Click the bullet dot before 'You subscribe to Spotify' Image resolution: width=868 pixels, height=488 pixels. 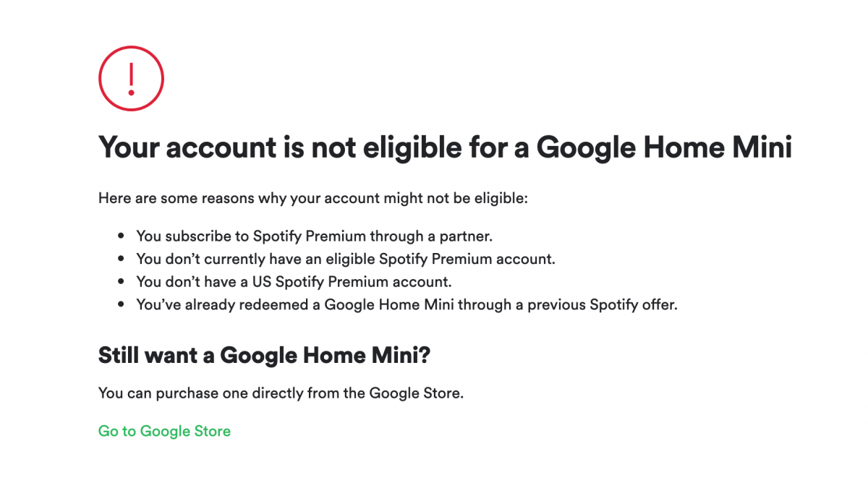(x=120, y=236)
